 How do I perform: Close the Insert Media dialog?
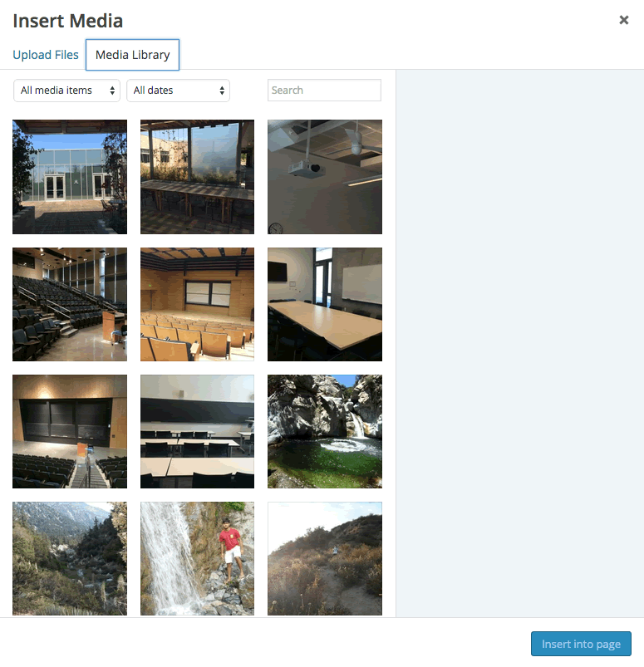(623, 20)
